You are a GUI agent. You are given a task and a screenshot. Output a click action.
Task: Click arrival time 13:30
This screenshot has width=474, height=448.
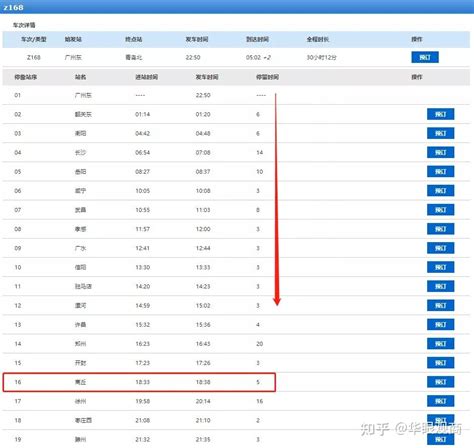coord(142,267)
